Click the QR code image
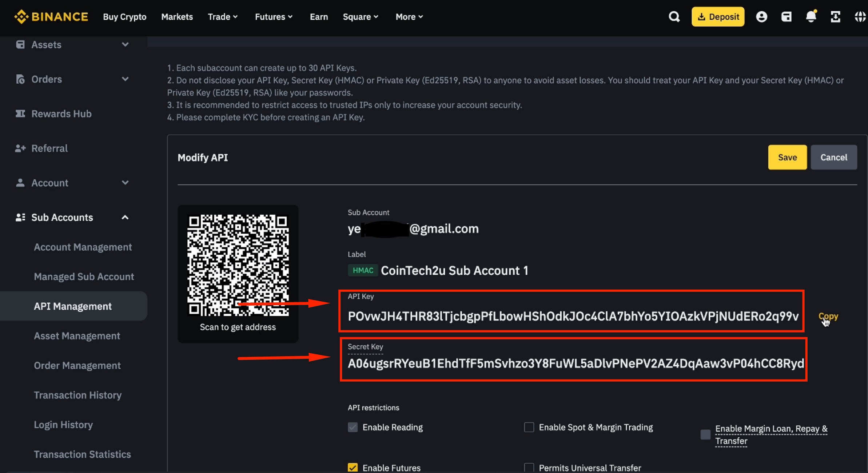 point(238,265)
